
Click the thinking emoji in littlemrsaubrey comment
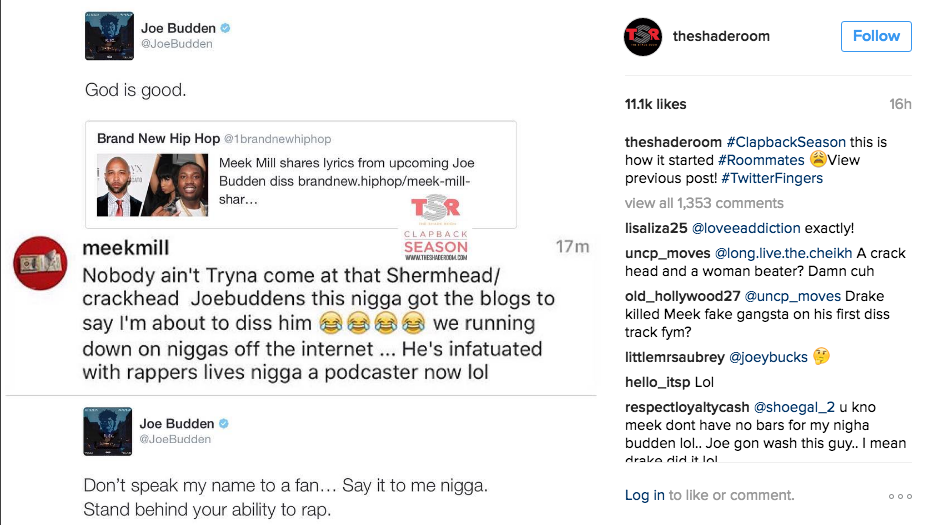point(821,356)
